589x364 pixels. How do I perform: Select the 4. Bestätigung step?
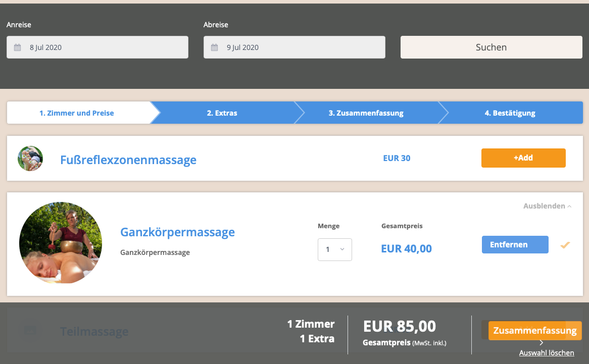coord(510,113)
